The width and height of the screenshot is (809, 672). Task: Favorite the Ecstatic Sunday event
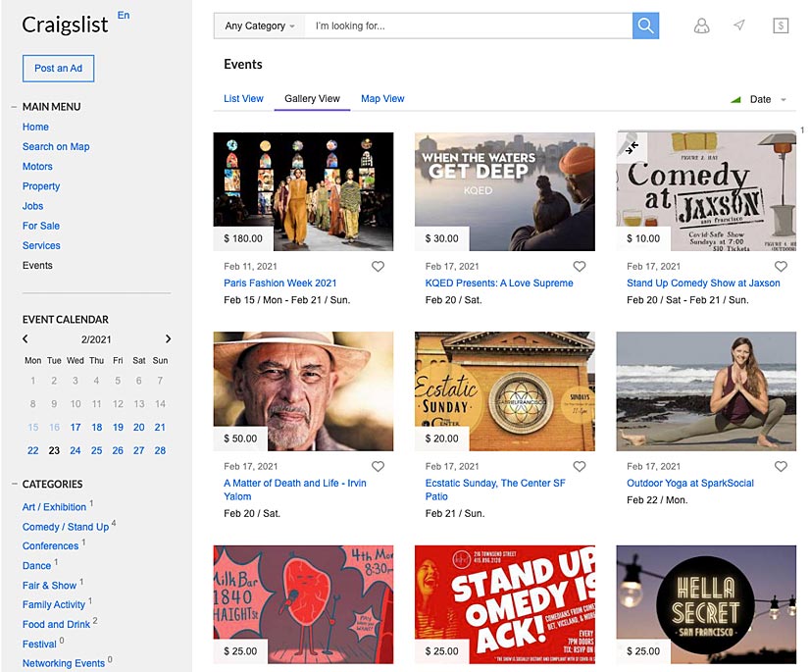tap(580, 467)
